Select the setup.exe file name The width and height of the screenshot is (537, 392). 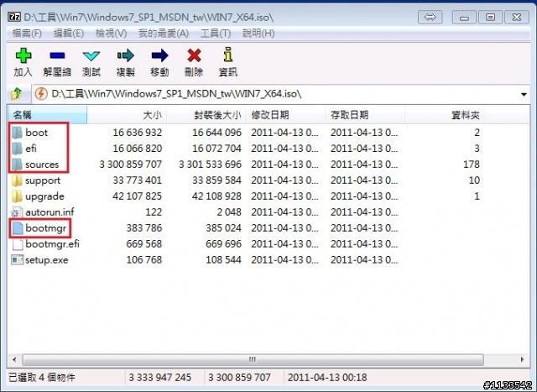47,260
